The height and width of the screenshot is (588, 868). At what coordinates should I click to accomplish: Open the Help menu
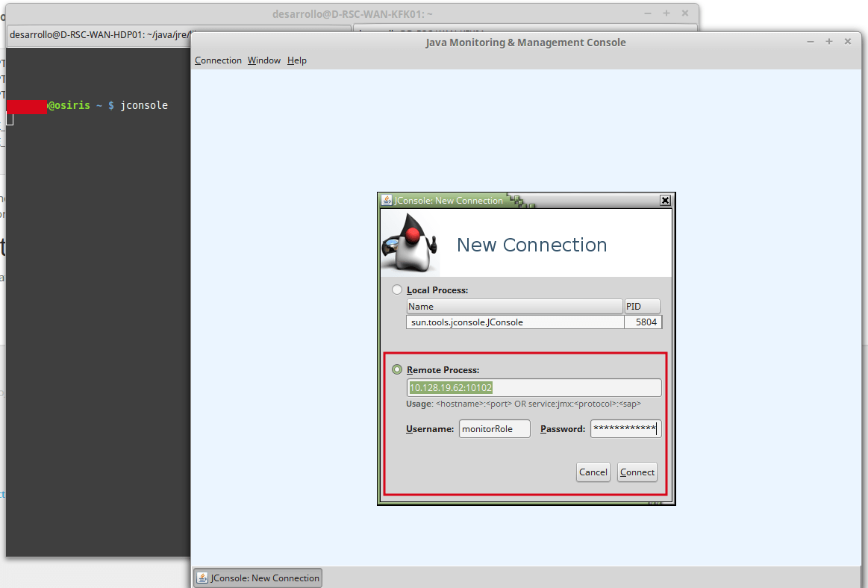[296, 60]
